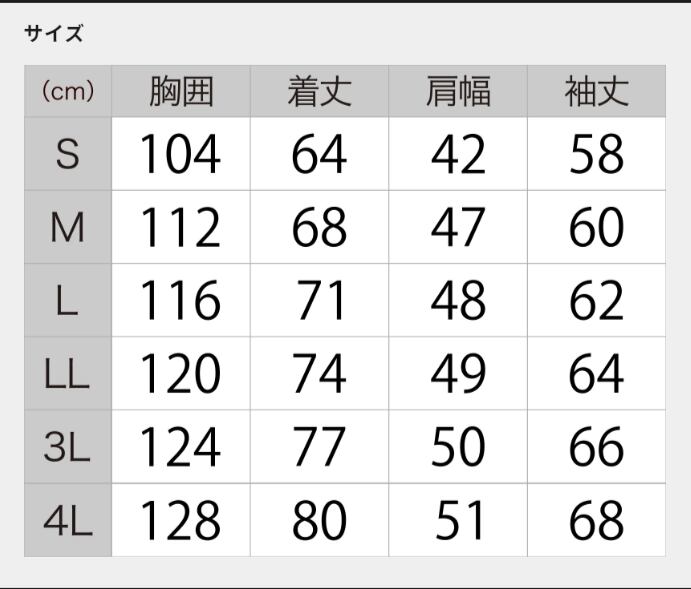The height and width of the screenshot is (589, 691).
Task: Click the 3L size row label
Action: tap(68, 447)
